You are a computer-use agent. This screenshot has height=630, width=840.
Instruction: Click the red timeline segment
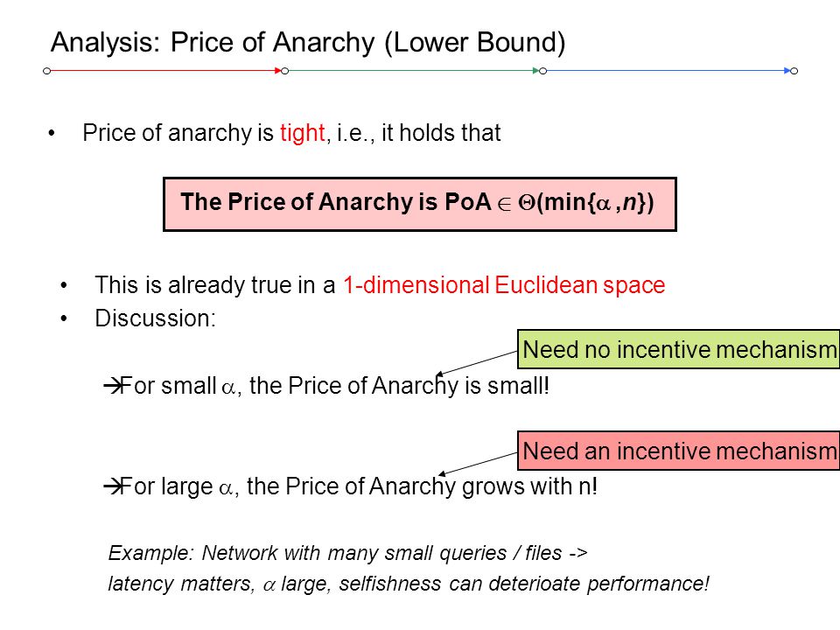[x=163, y=71]
